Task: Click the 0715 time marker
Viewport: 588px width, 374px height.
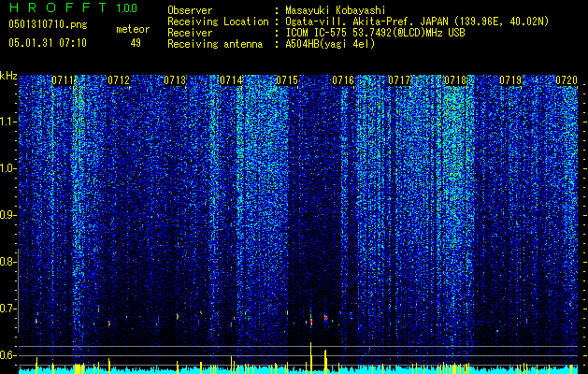Action: pos(287,80)
